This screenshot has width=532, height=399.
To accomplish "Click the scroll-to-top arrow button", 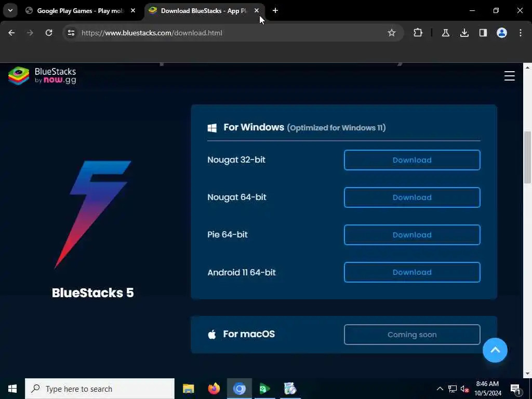I will pos(495,350).
